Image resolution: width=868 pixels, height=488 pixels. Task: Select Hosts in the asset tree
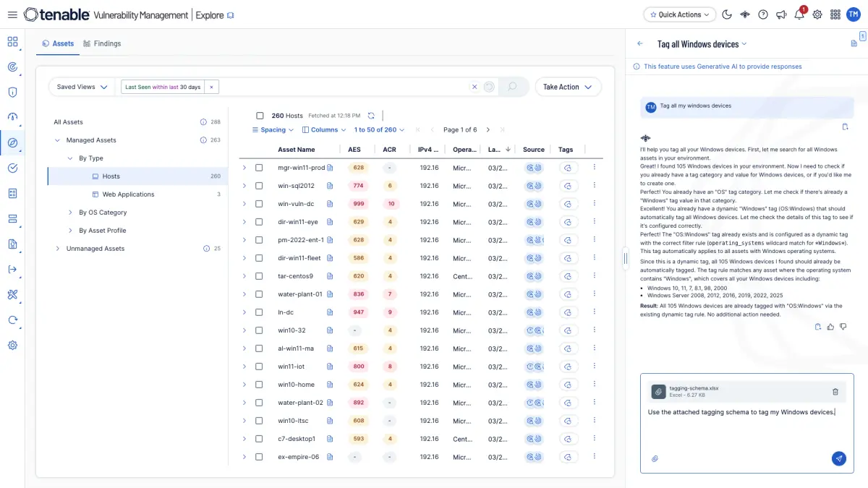tap(137, 176)
